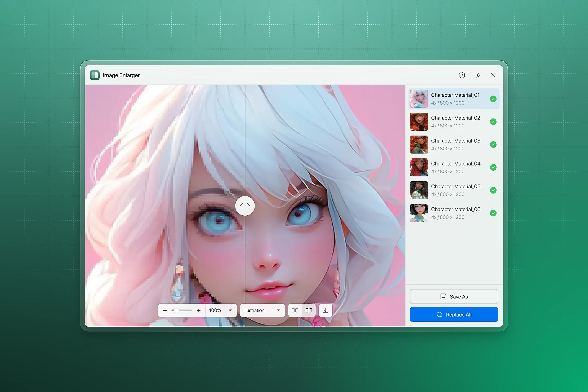Click the before/after comparison divider handle
The height and width of the screenshot is (392, 588).
(x=245, y=206)
